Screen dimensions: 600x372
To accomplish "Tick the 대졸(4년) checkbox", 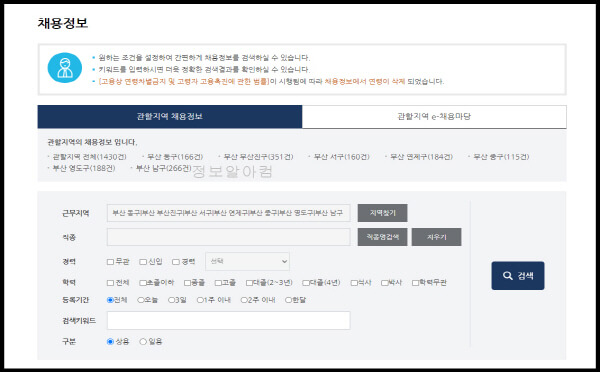I will click(x=306, y=283).
